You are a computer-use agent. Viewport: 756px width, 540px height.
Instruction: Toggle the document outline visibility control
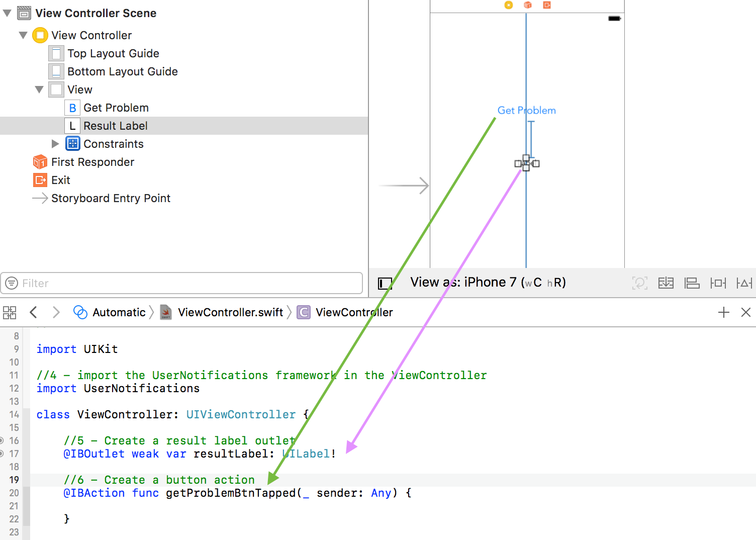click(x=385, y=283)
